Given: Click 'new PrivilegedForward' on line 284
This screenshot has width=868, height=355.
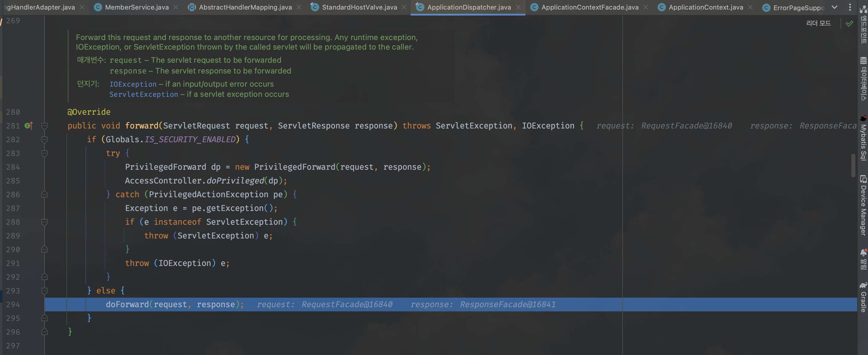Looking at the screenshot, I should click(x=285, y=167).
